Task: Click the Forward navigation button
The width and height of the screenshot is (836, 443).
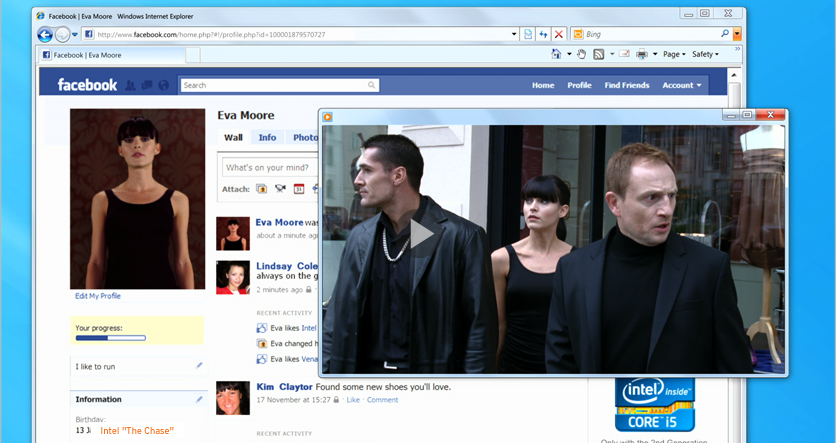Action: (x=62, y=35)
